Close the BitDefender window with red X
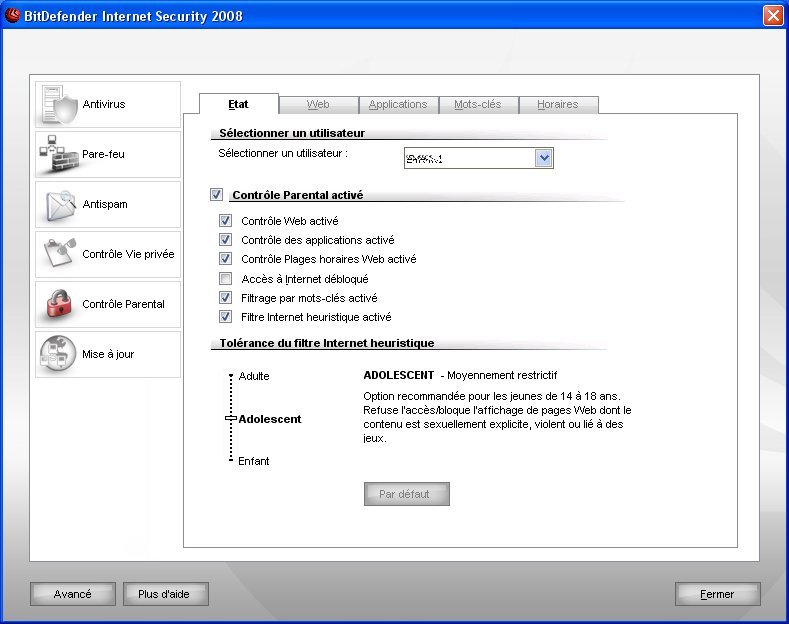 [773, 16]
